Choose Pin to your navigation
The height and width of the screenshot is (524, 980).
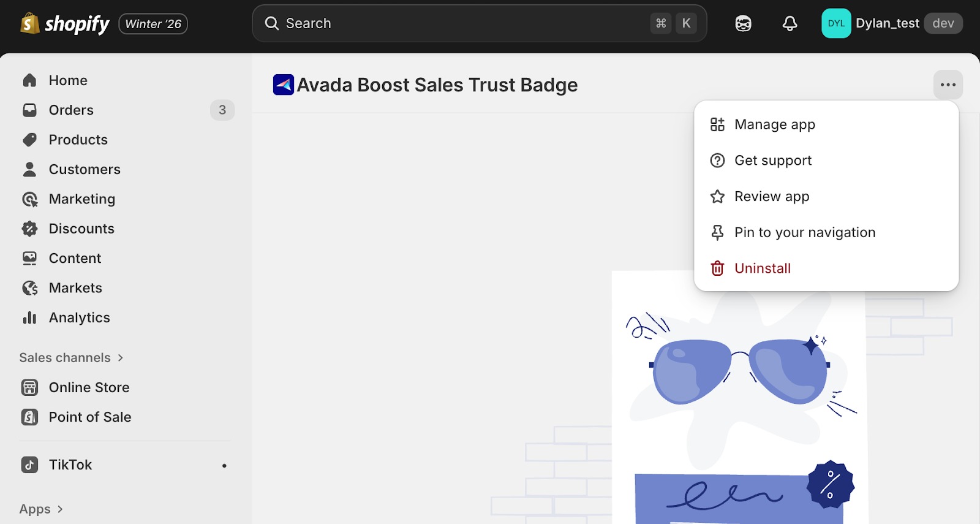coord(826,232)
